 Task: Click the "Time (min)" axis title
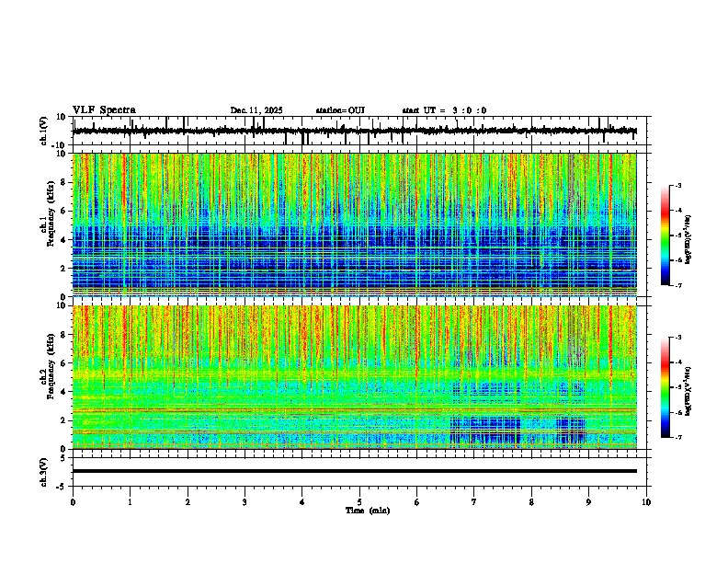(x=368, y=511)
